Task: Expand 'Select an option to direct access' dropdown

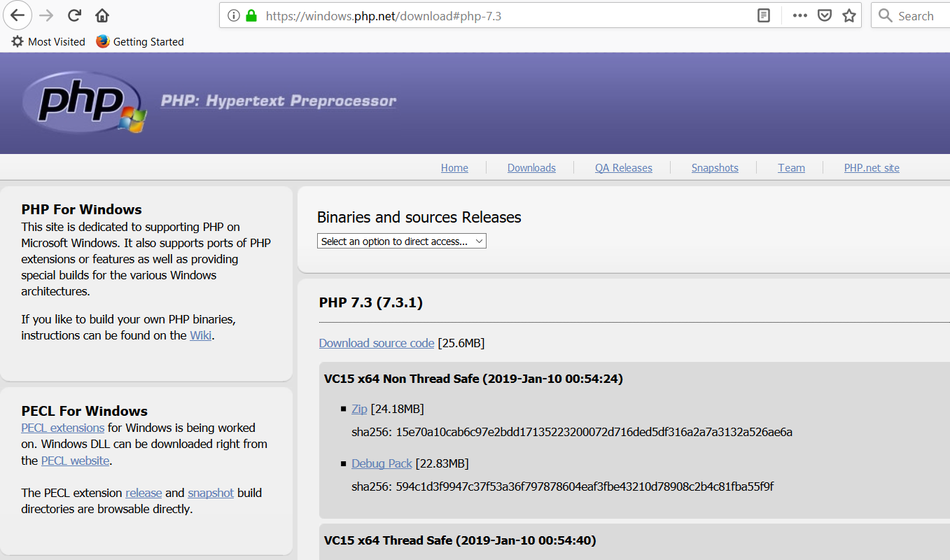Action: tap(402, 241)
